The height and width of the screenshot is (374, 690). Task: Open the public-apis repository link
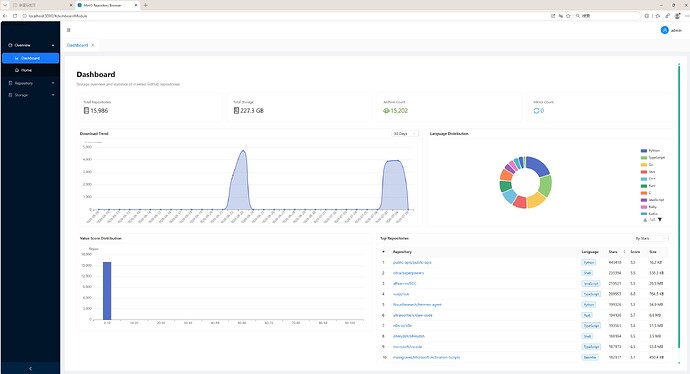pyautogui.click(x=412, y=262)
